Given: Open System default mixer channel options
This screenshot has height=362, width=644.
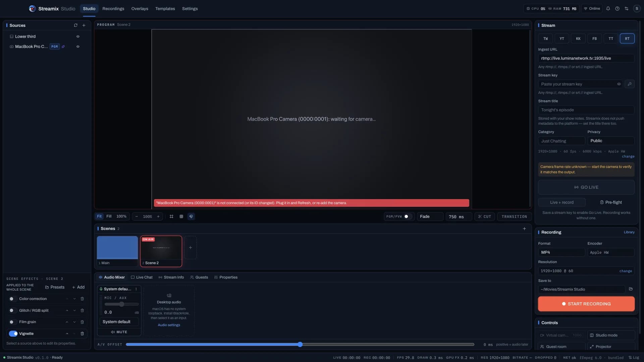Looking at the screenshot, I should pos(136,289).
